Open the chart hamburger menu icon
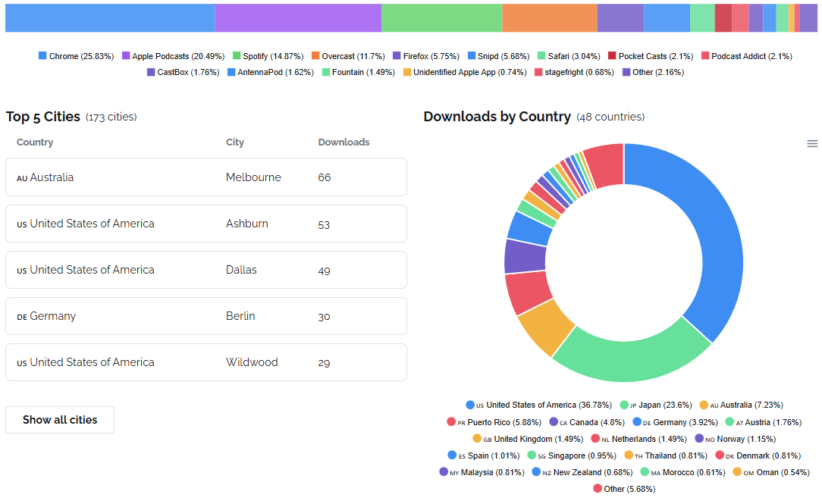 [812, 143]
